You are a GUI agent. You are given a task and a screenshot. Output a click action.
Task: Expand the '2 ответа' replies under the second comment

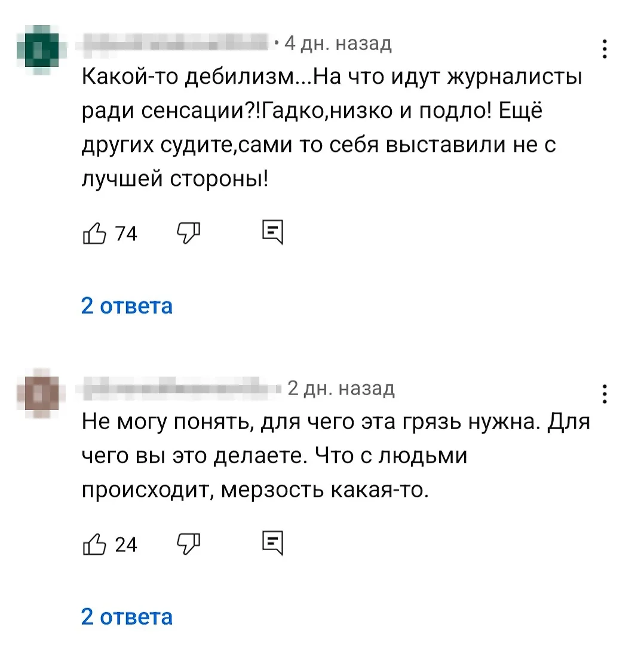point(127,616)
